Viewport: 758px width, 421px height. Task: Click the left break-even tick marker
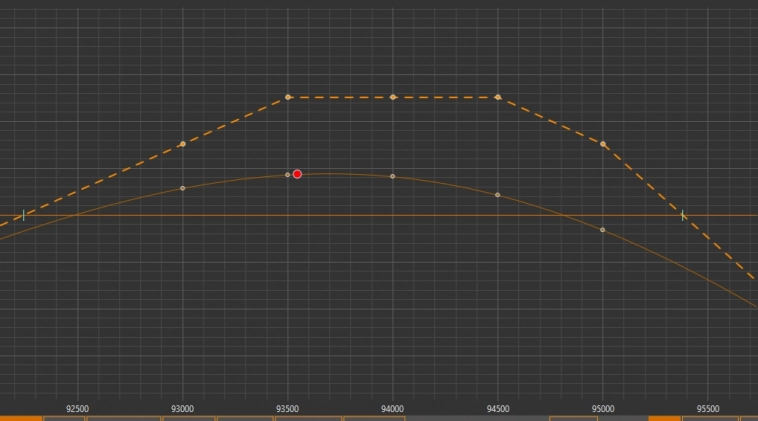(23, 215)
